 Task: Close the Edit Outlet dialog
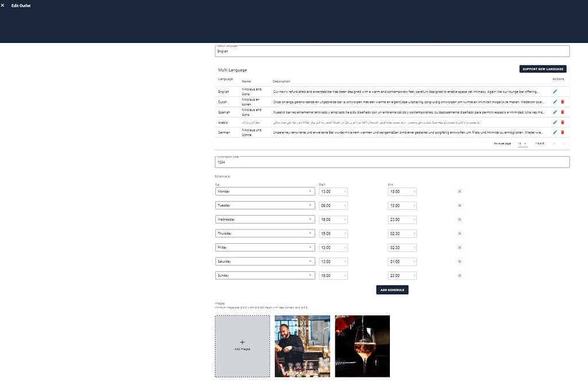click(3, 6)
